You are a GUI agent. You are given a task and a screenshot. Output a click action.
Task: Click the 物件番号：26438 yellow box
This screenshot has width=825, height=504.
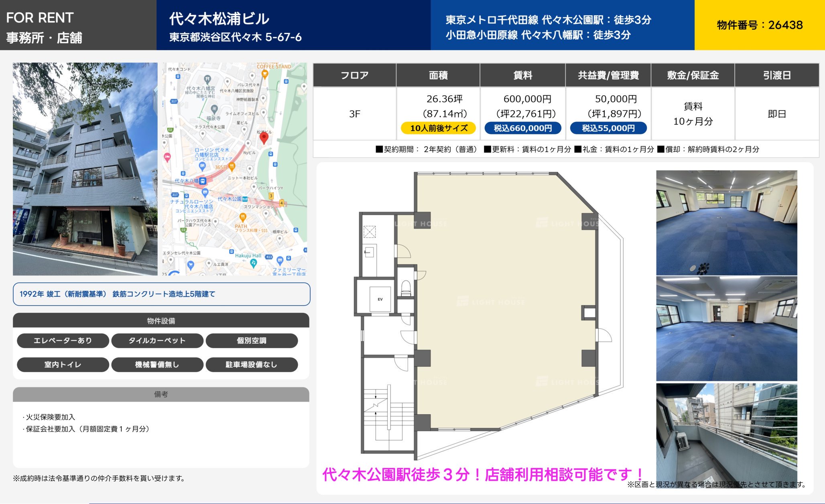coord(760,25)
